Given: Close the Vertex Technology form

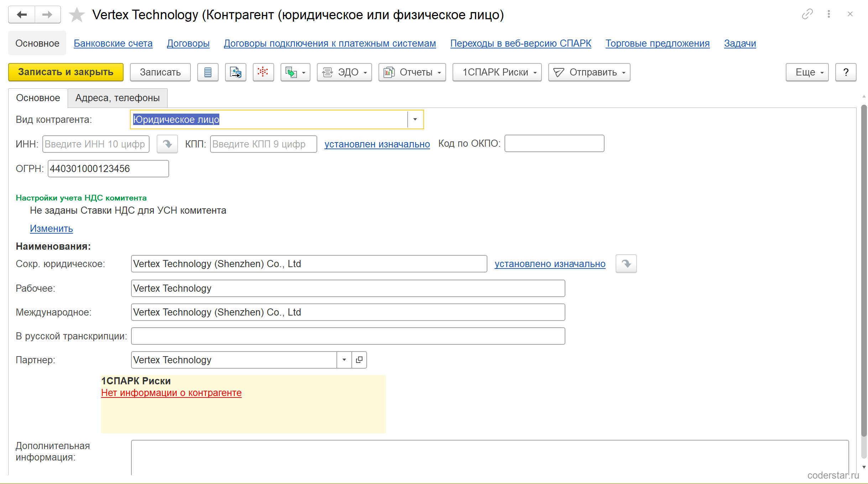Looking at the screenshot, I should click(850, 14).
